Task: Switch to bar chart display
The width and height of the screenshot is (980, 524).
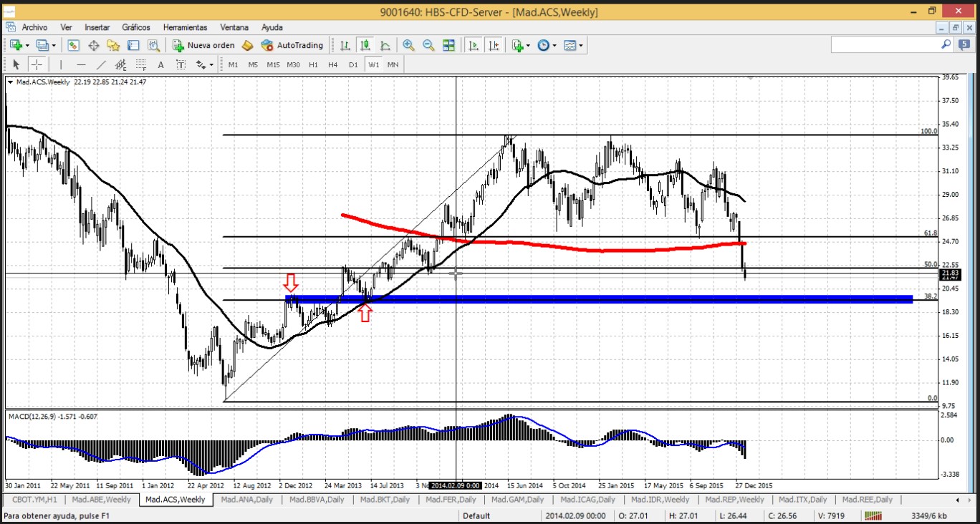Action: pyautogui.click(x=345, y=45)
